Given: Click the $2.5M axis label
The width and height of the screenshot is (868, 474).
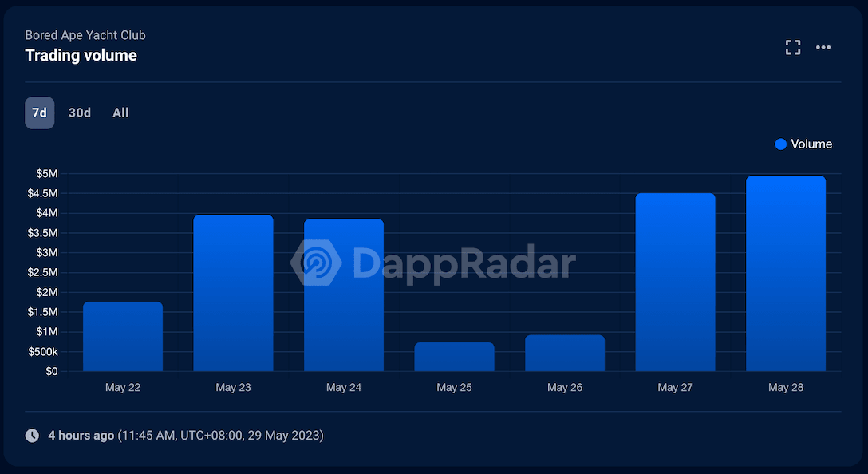Looking at the screenshot, I should pyautogui.click(x=42, y=272).
